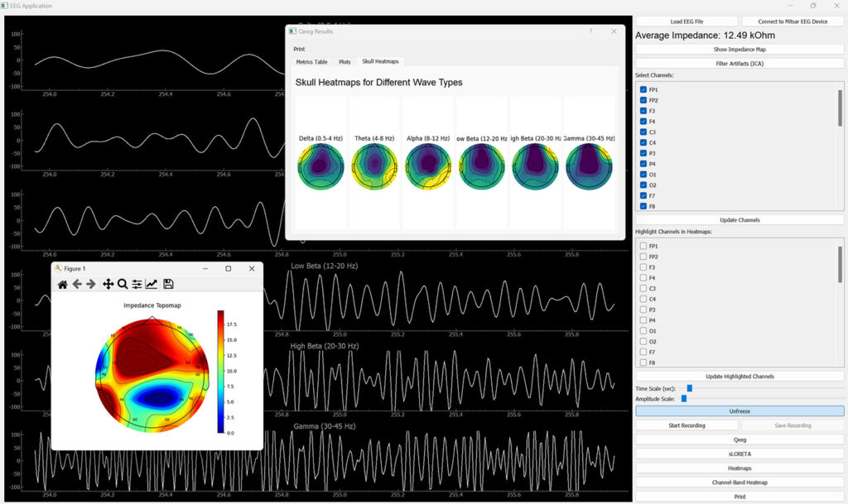Click the Alpha (8-12 Hz) skull heatmap
Screen dimensions: 848x504
428,166
